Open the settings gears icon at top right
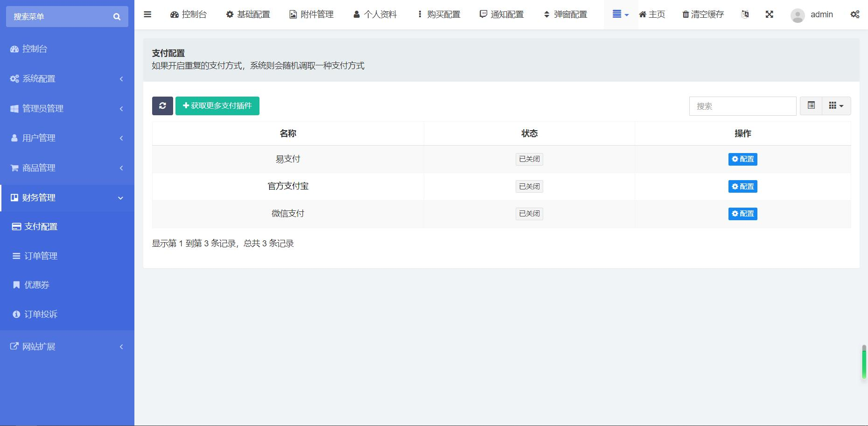Image resolution: width=868 pixels, height=426 pixels. 854,14
